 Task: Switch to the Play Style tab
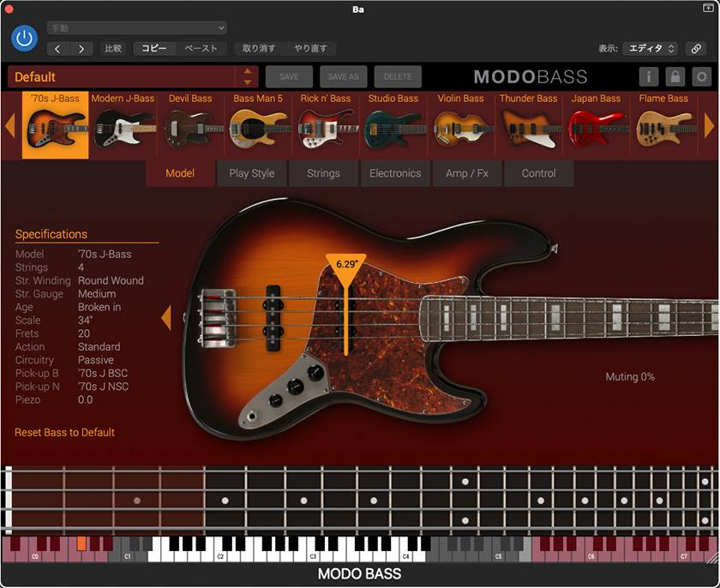(252, 173)
